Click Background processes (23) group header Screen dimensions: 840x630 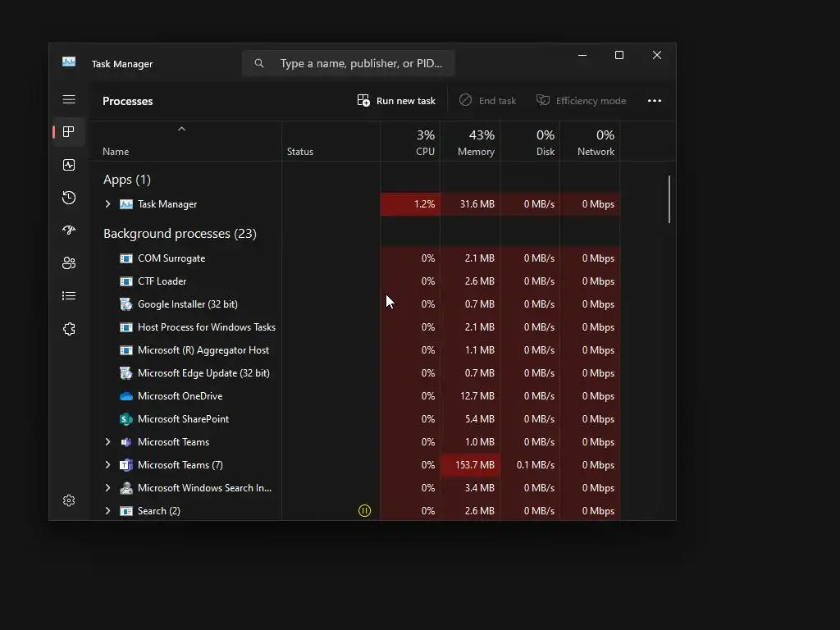pyautogui.click(x=180, y=234)
